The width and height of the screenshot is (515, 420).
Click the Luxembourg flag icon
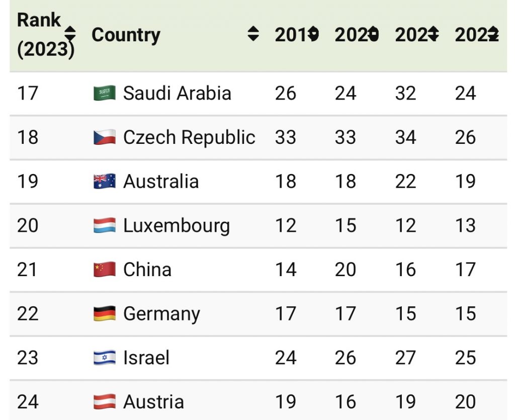coord(105,225)
